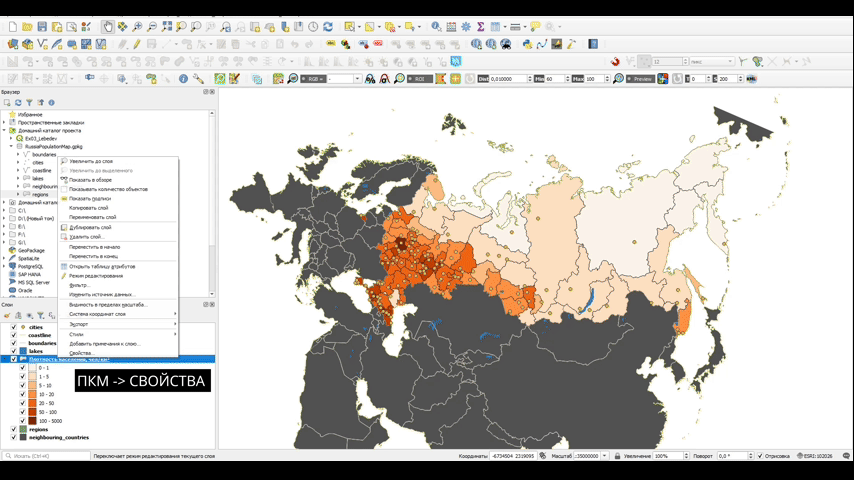Expand the PostgreSQL node in Browser

[x=4, y=266]
